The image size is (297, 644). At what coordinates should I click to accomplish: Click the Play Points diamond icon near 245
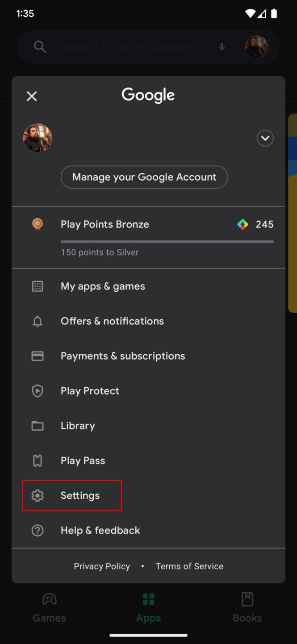tap(243, 224)
